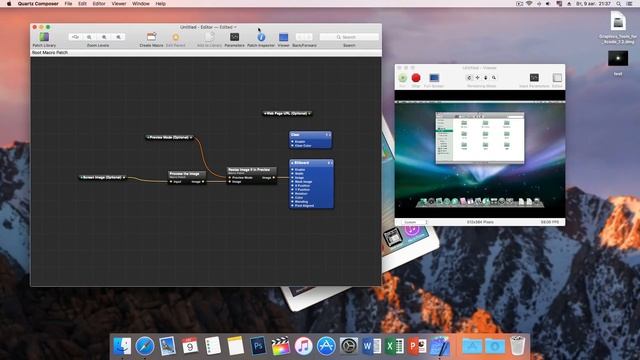The width and height of the screenshot is (640, 360).
Task: Open the Patch Library from Editor toolbar
Action: point(44,37)
